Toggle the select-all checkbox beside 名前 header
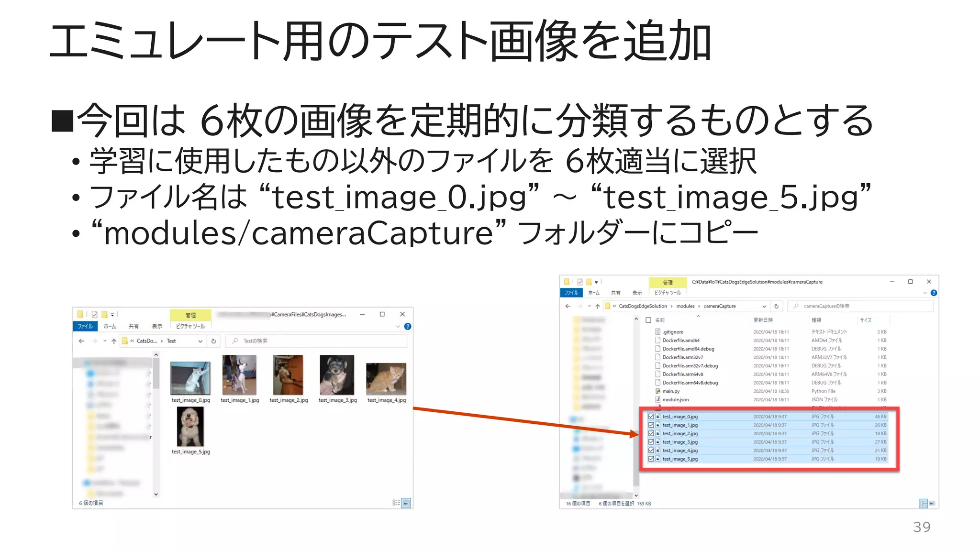This screenshot has height=551, width=980. [x=648, y=320]
